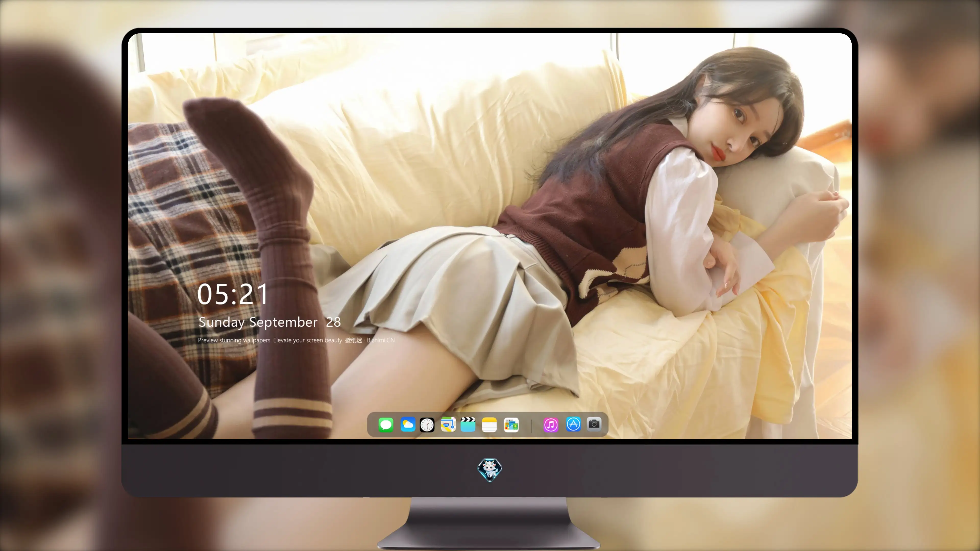Open the Clock app in the dock
This screenshot has width=980, height=551.
427,425
